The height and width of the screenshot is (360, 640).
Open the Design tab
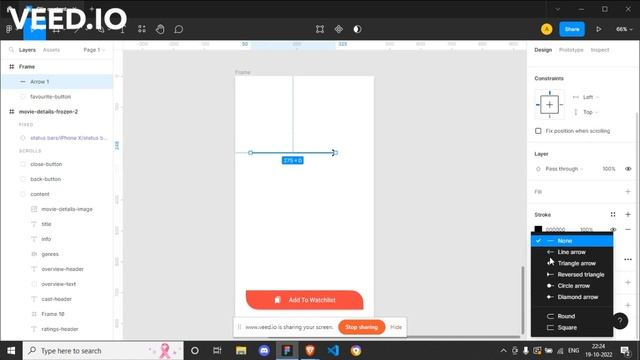pyautogui.click(x=543, y=50)
